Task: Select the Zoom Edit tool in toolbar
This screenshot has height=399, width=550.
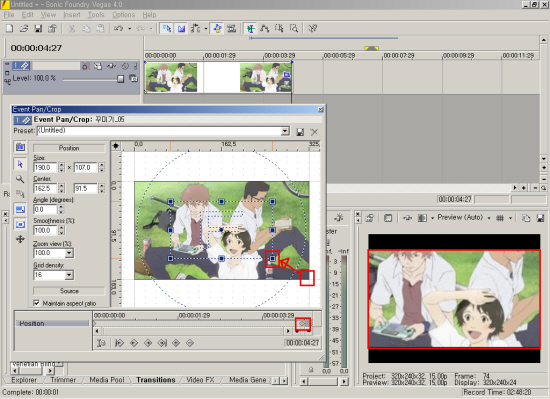Action: point(294,28)
